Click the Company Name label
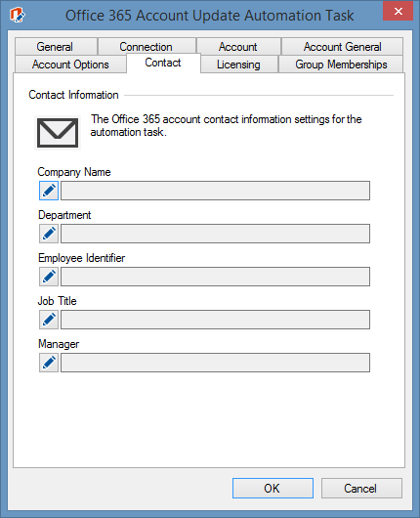This screenshot has width=420, height=518. [74, 172]
